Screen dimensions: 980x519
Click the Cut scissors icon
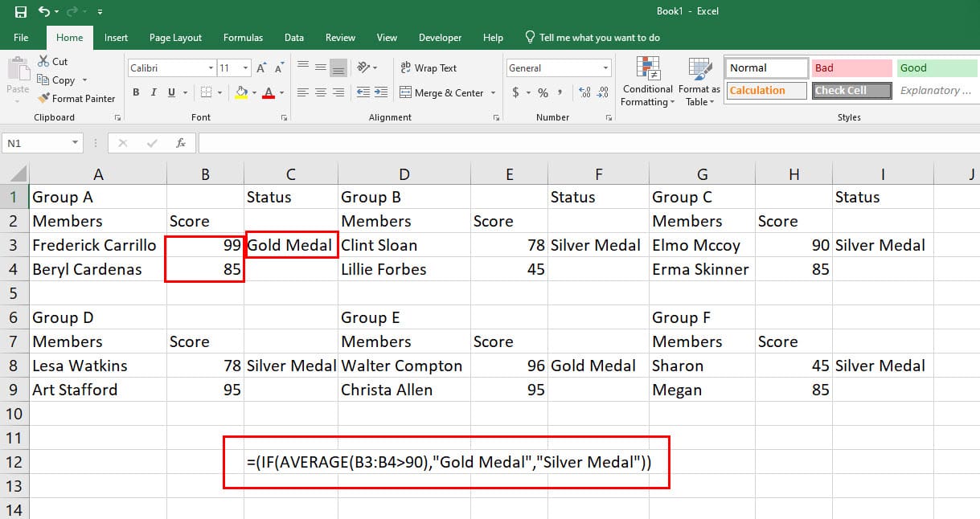pyautogui.click(x=43, y=62)
